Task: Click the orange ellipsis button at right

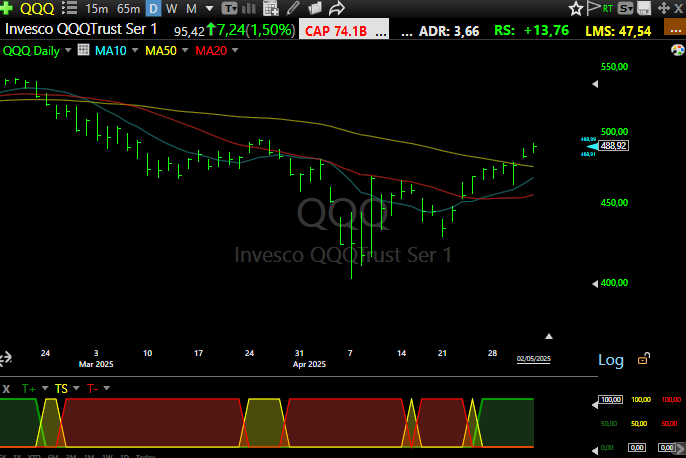Action: [675, 27]
